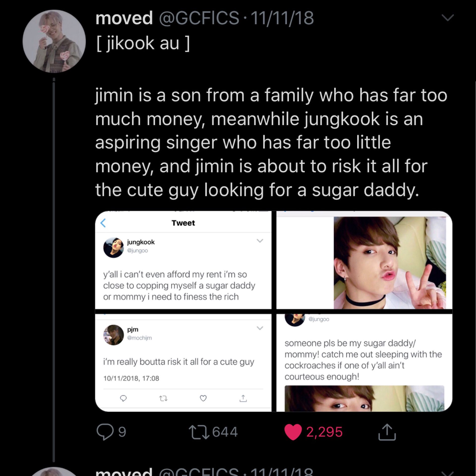476x476 pixels.
Task: Click the reply speech bubble icon
Action: (105, 432)
